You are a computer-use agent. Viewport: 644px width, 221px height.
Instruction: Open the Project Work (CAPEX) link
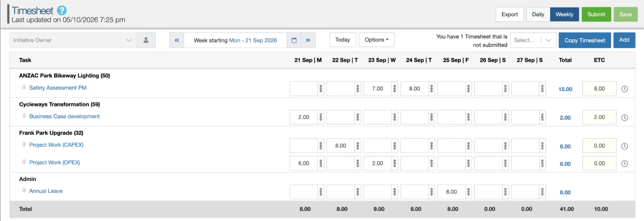tap(56, 145)
